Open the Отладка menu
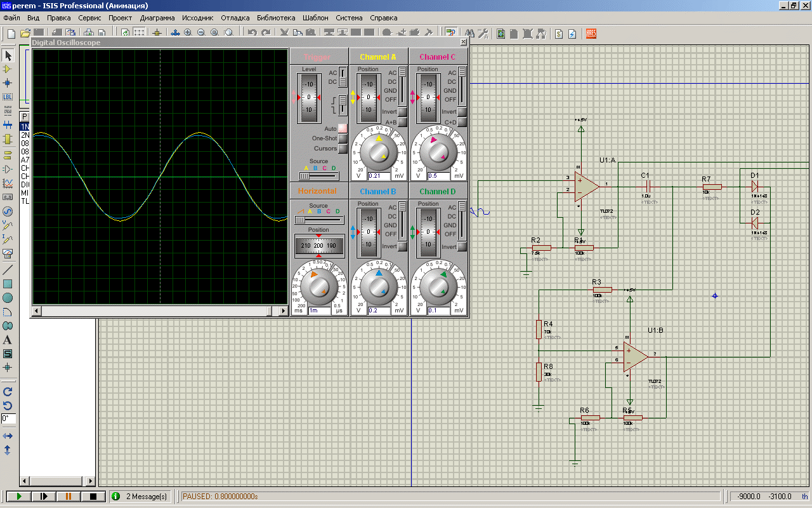The image size is (812, 508). [235, 18]
